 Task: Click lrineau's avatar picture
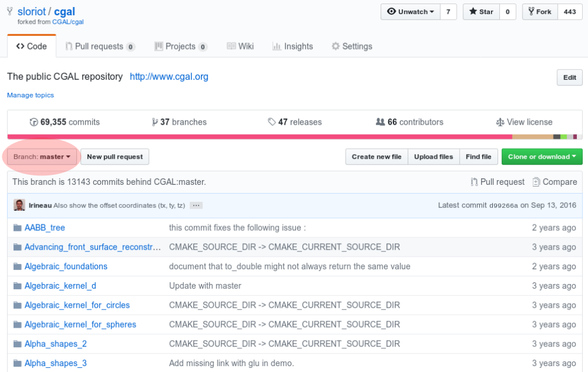coord(19,205)
